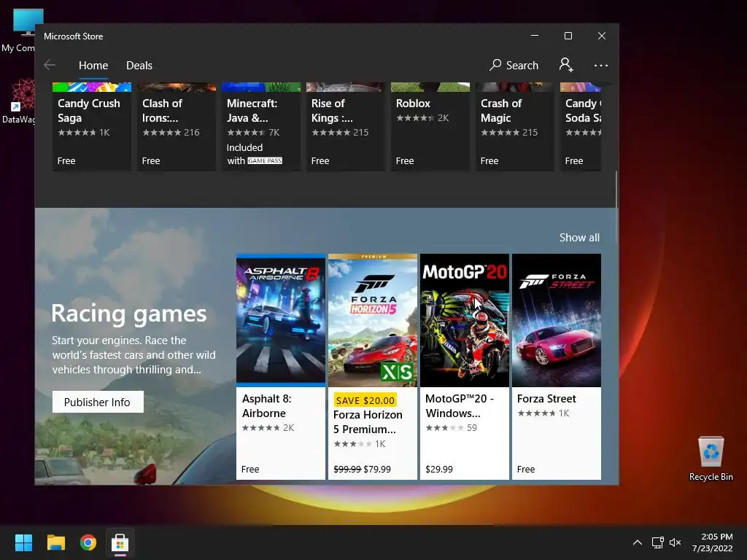Maximize the Microsoft Store window

click(568, 36)
